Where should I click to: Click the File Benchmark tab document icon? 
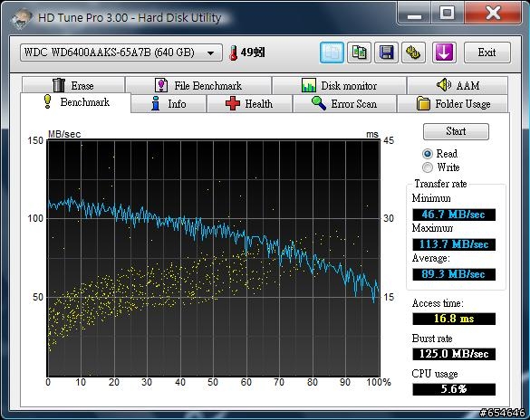[x=161, y=85]
